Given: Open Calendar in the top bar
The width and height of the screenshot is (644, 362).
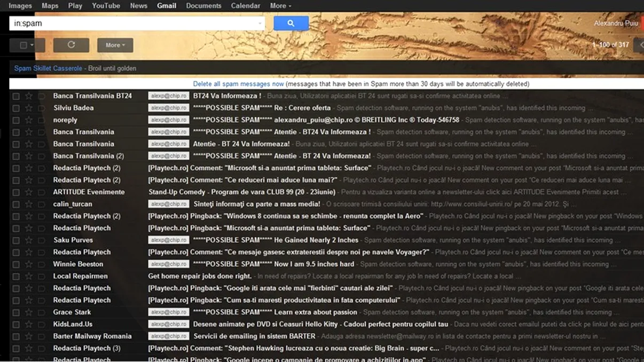Looking at the screenshot, I should coord(246,6).
